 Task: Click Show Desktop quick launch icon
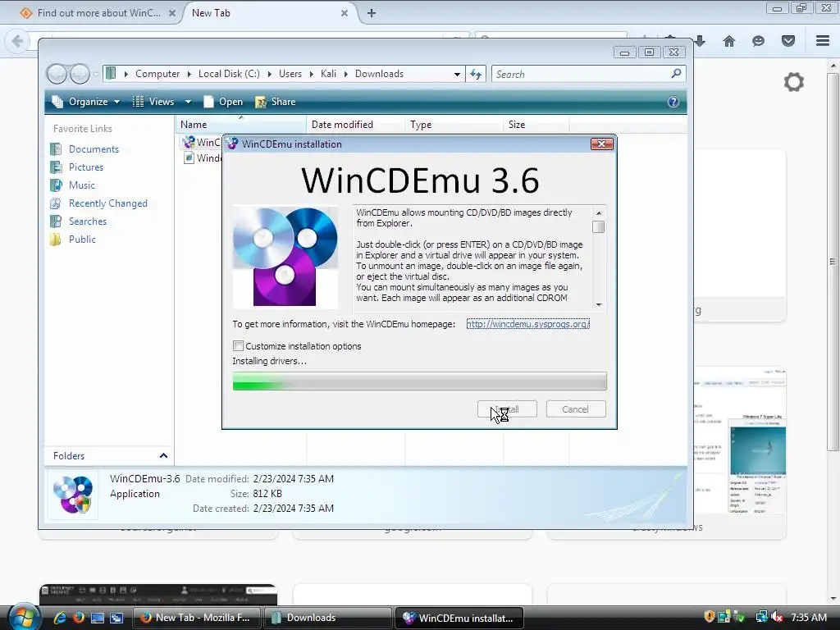97,617
